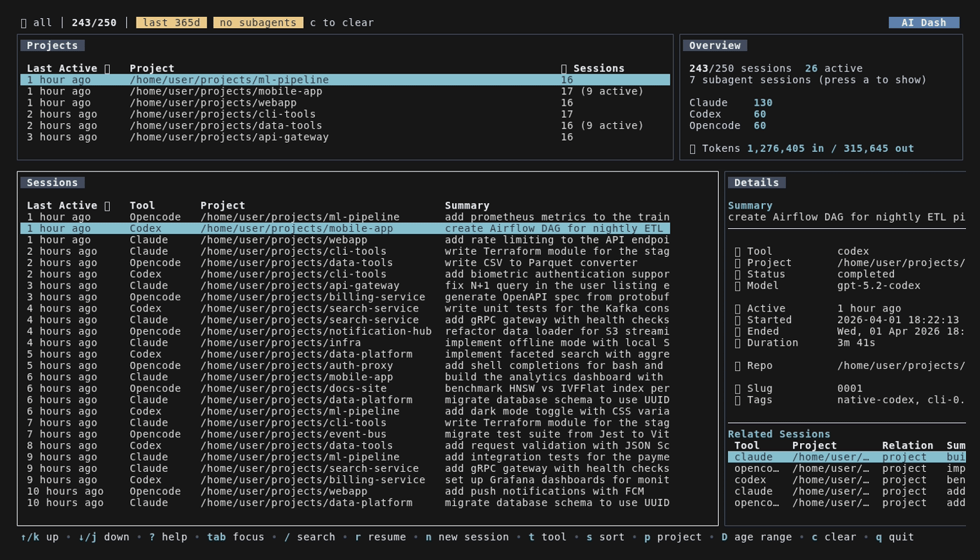Click the "? help" shortcut in the footer
Viewport: 980px width, 560px height.
click(168, 537)
